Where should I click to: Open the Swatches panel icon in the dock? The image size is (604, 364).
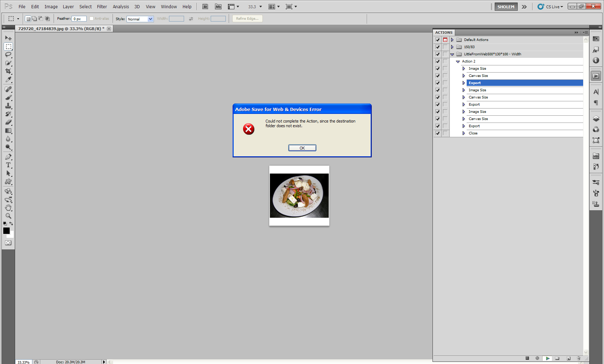[x=596, y=39]
